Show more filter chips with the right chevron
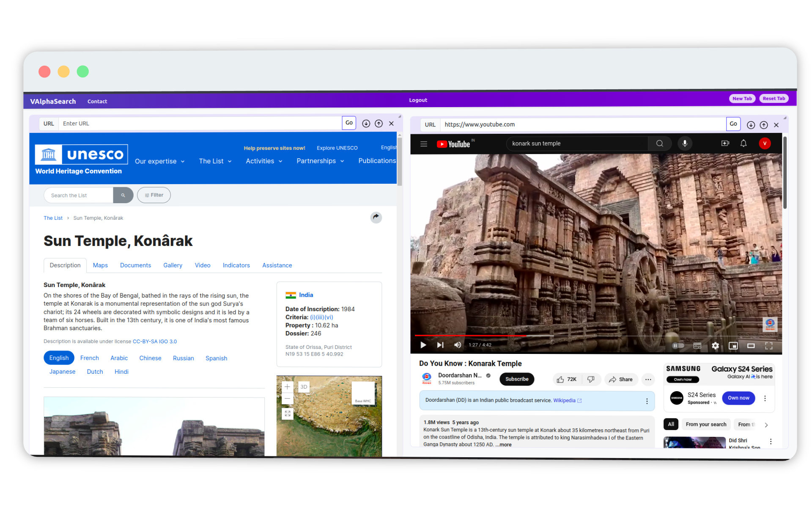Viewport: 812px width, 508px height. pos(766,425)
